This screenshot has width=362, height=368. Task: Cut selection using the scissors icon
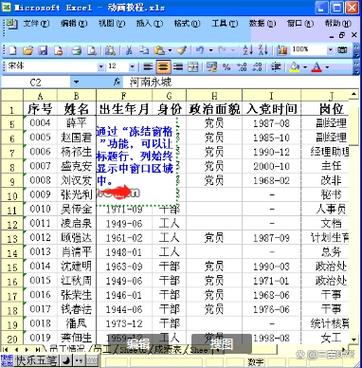point(129,50)
